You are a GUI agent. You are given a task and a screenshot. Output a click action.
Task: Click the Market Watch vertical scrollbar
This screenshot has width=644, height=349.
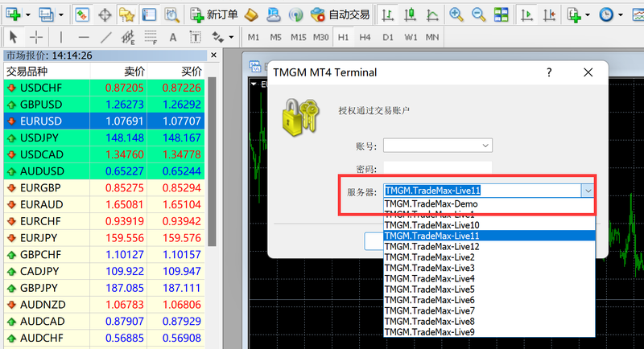tap(212, 162)
